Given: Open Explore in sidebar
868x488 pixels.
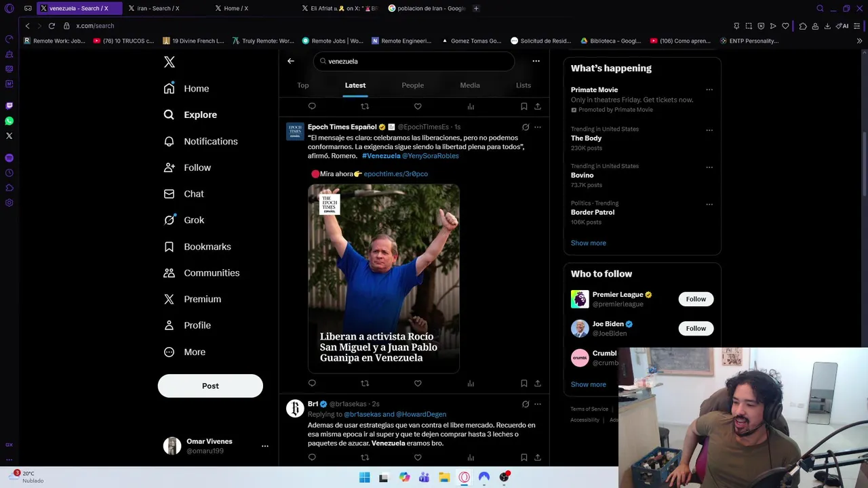Looking at the screenshot, I should coord(191,115).
